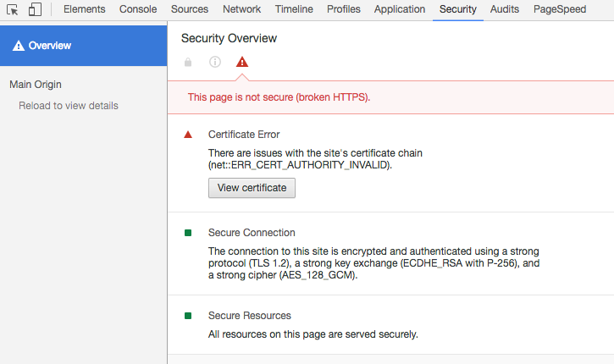Click Reload to view details
The width and height of the screenshot is (614, 364).
pyautogui.click(x=69, y=106)
